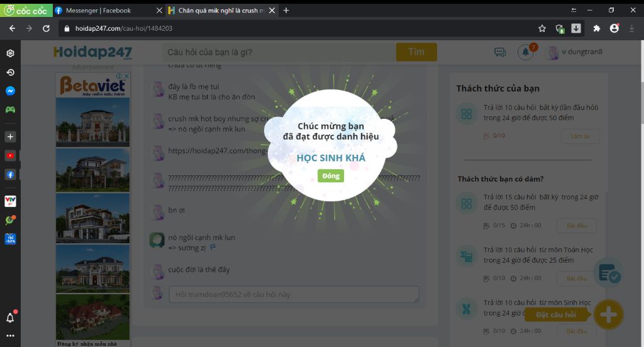Select the 'Thách thức bạn có dám?' heading

tap(501, 179)
